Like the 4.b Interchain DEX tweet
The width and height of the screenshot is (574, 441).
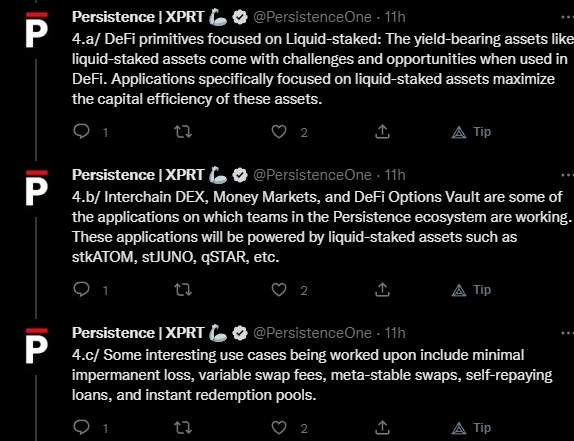[279, 289]
